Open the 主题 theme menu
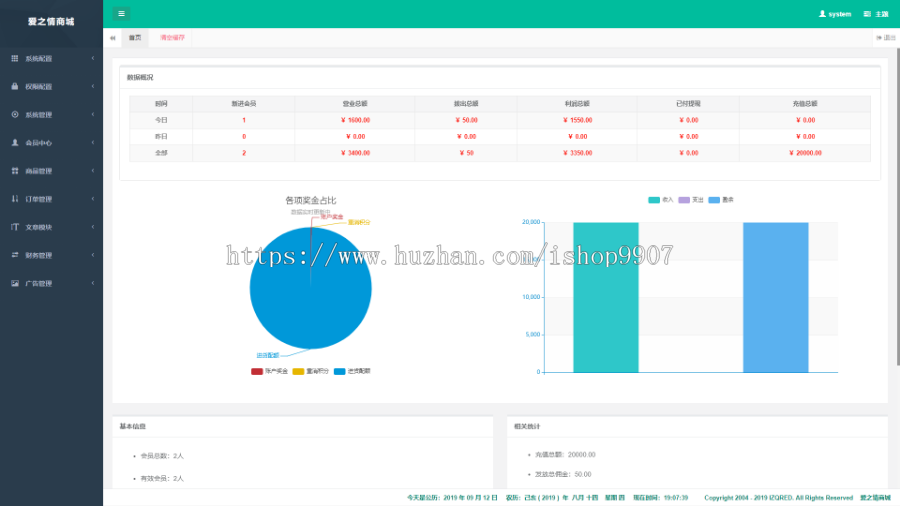Viewport: 900px width, 506px height. click(876, 14)
